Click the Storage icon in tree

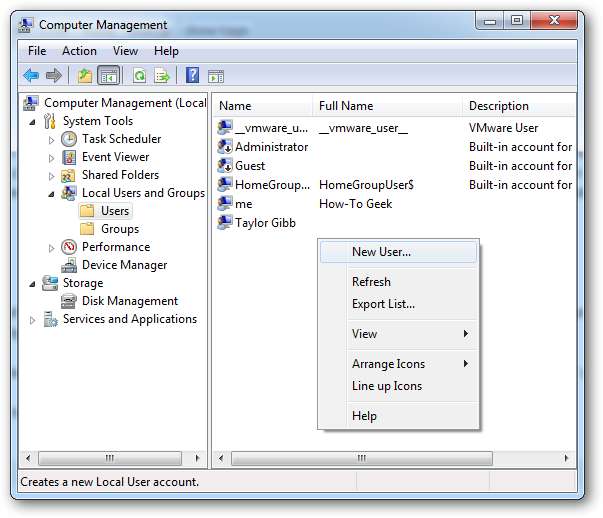tap(50, 283)
